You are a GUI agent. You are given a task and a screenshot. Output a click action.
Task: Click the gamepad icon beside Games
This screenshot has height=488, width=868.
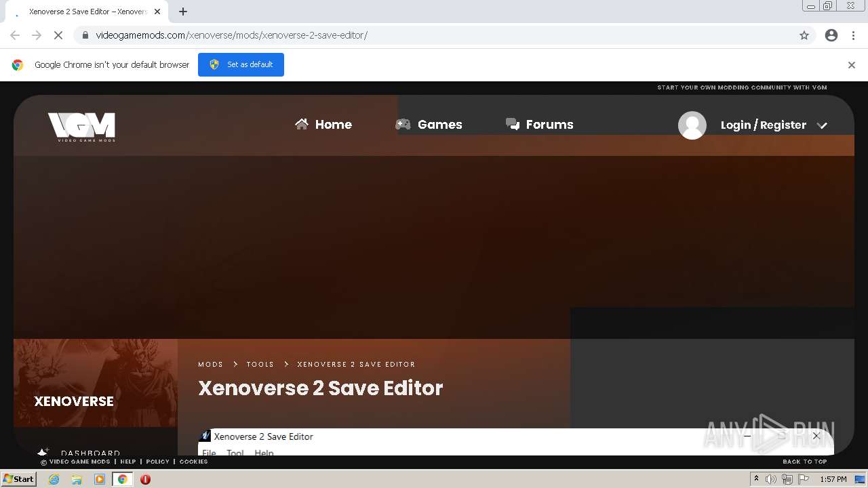(403, 124)
